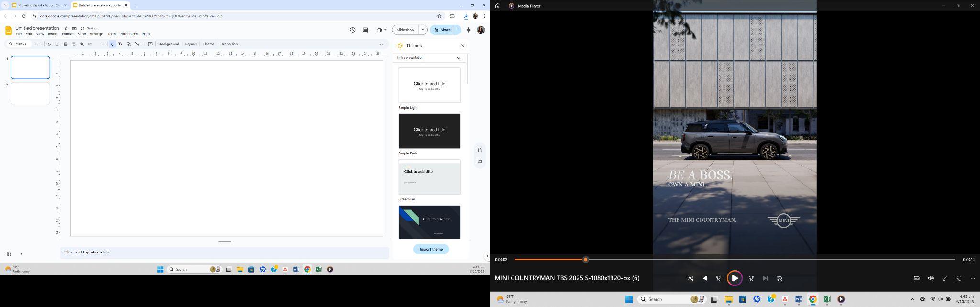Click the move to folder icon
Viewport: 980px width, 307px height.
74,28
